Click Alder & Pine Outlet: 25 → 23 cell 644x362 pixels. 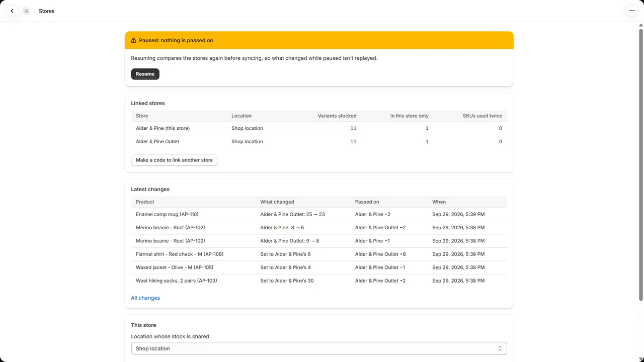(x=292, y=214)
